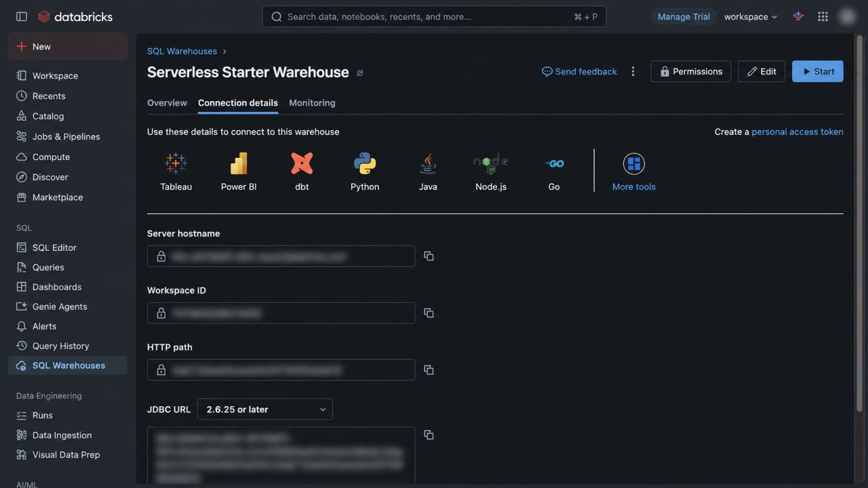Open the user profile avatar
Image resolution: width=868 pixels, height=488 pixels.
tap(847, 16)
